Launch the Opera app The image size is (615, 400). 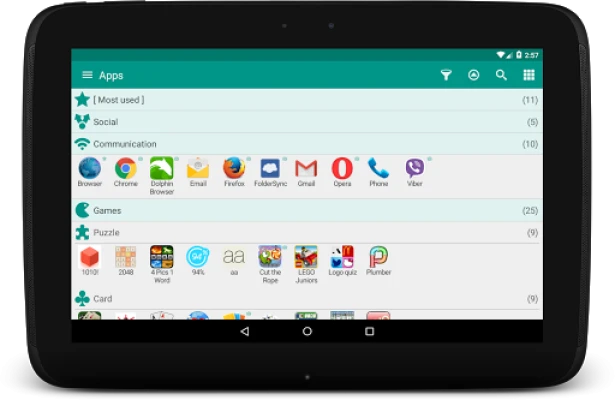(x=342, y=172)
